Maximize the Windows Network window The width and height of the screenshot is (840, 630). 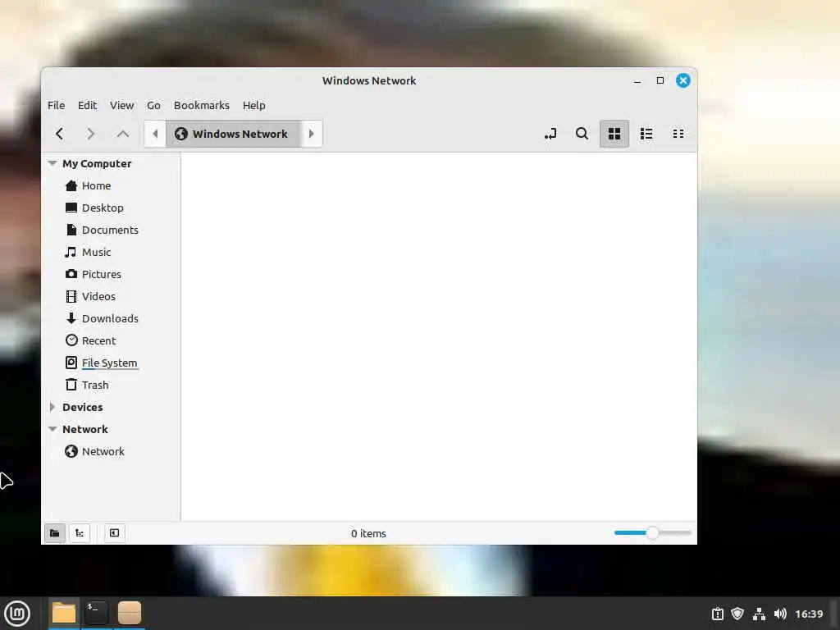coord(660,80)
